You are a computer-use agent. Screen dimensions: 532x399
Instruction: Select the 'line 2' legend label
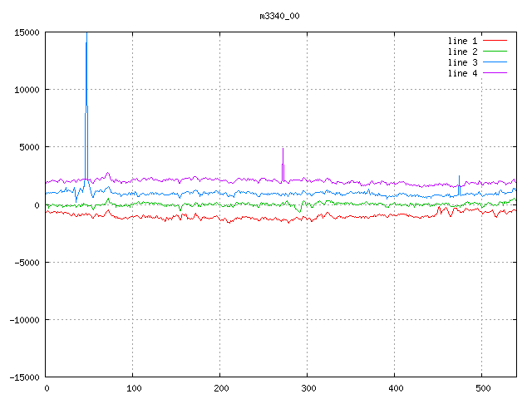pyautogui.click(x=462, y=52)
